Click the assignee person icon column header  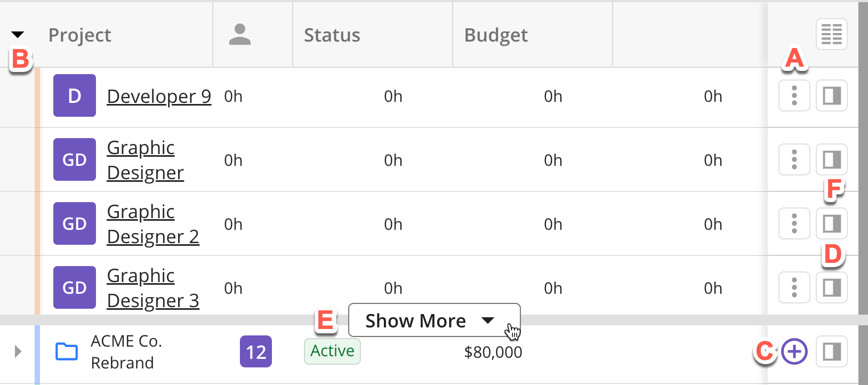pos(241,34)
